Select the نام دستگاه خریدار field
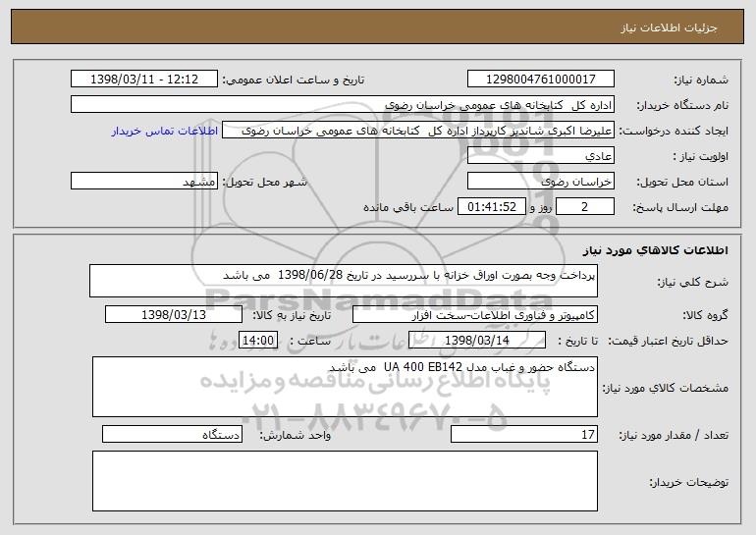The image size is (756, 535). click(x=343, y=105)
